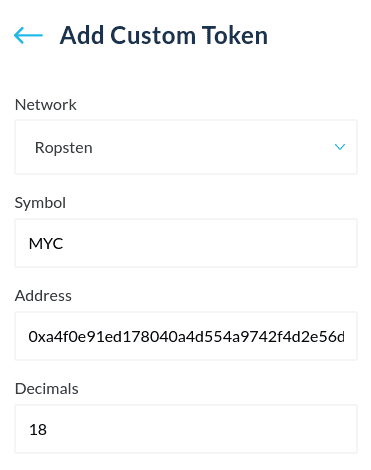Go back using the blue arrow
The height and width of the screenshot is (470, 371).
click(28, 35)
